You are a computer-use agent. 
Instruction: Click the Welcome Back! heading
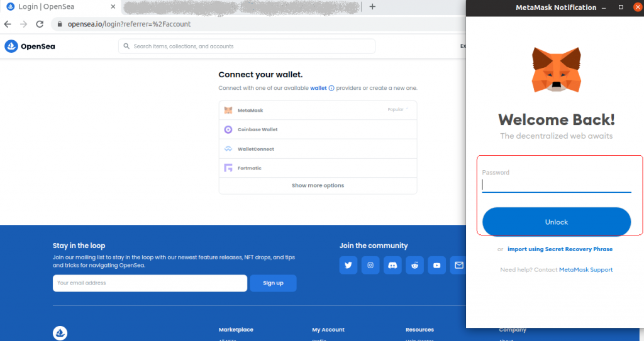[x=557, y=120]
